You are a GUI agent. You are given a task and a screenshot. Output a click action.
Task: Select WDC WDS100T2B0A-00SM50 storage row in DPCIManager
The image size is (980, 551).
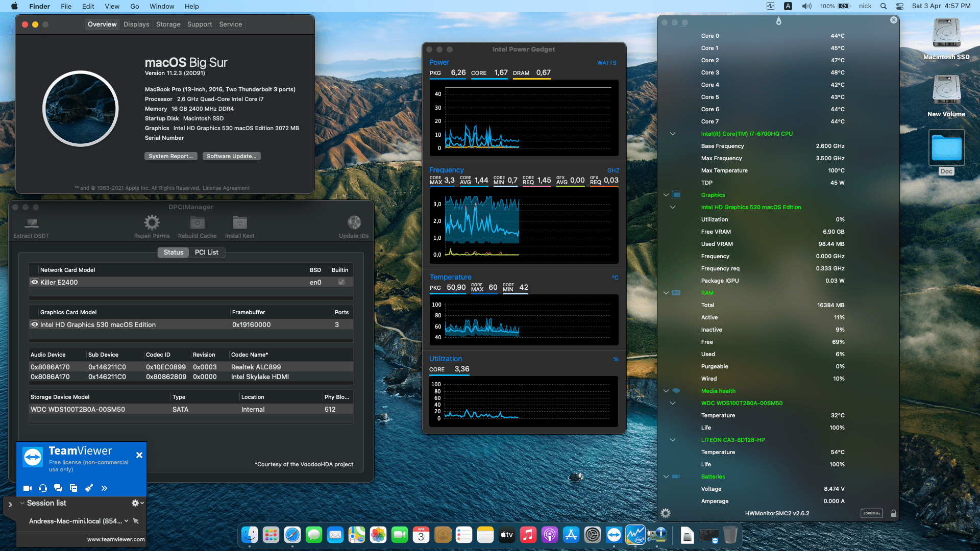[191, 409]
